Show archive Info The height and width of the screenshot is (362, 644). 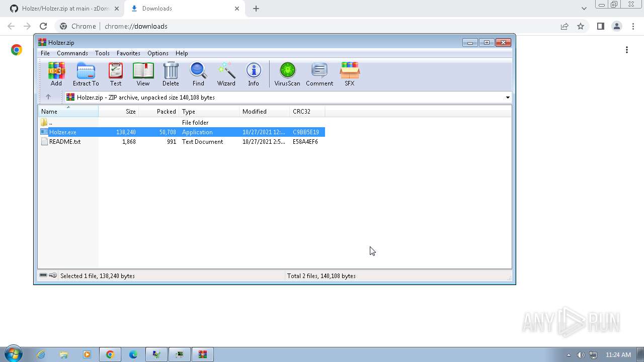pos(254,74)
